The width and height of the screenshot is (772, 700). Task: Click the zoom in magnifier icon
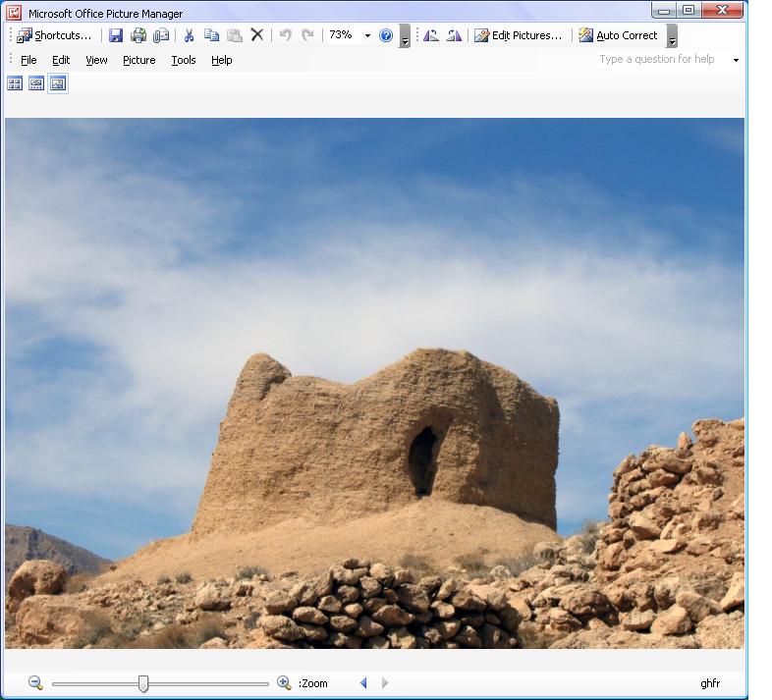click(284, 682)
